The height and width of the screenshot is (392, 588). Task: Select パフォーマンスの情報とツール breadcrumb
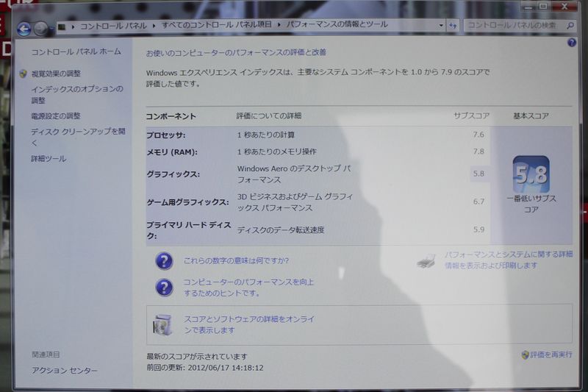click(x=337, y=24)
